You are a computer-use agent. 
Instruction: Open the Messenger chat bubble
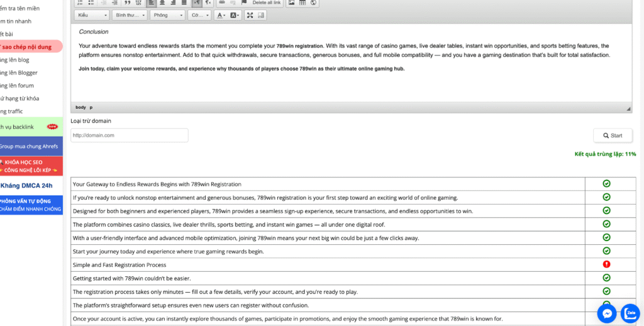pyautogui.click(x=607, y=313)
